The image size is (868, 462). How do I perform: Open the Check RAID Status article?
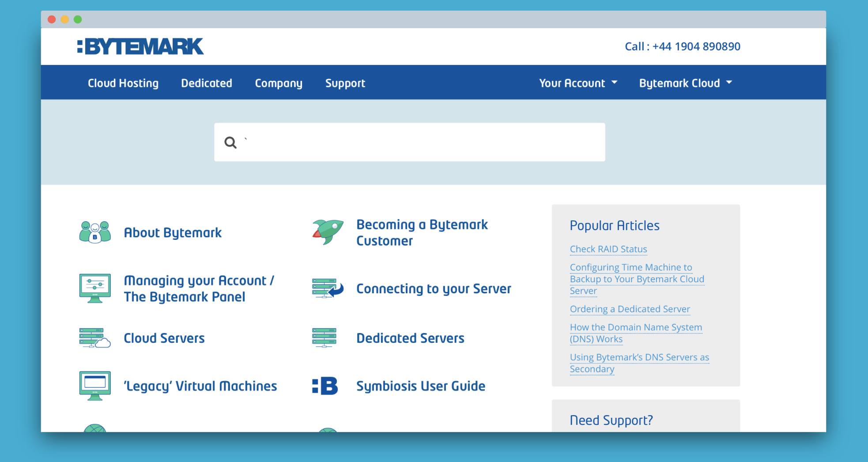[608, 249]
